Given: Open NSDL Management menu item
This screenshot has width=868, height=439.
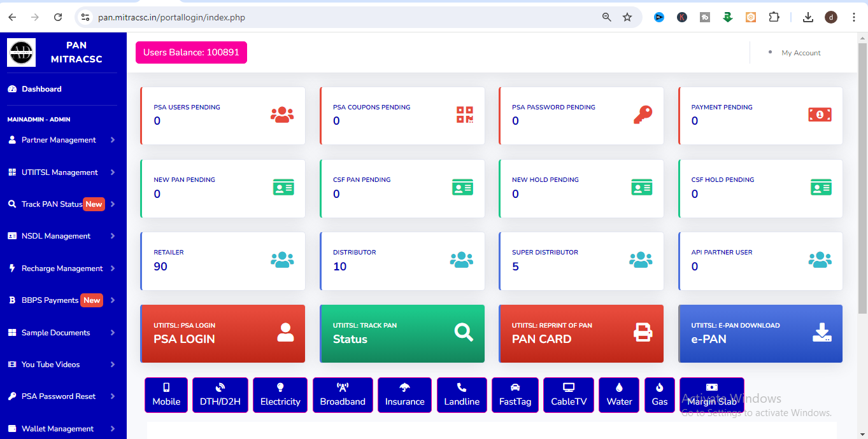Looking at the screenshot, I should (x=62, y=236).
